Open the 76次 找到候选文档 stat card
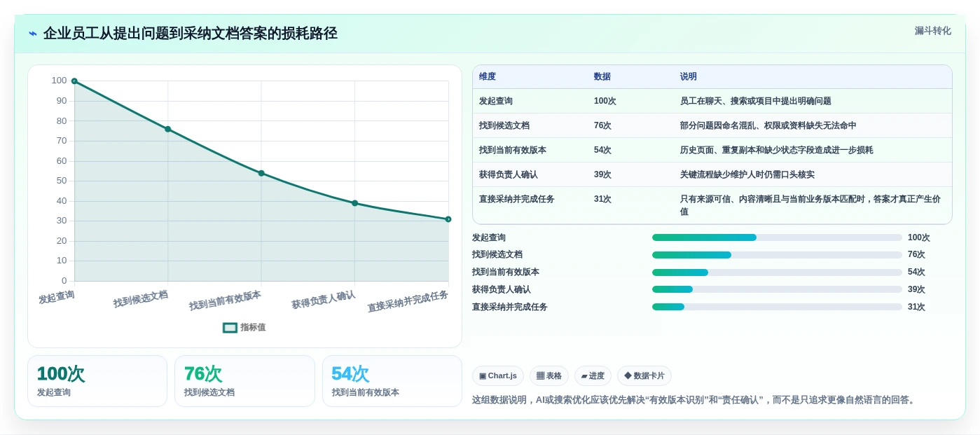This screenshot has height=435, width=980. (244, 381)
